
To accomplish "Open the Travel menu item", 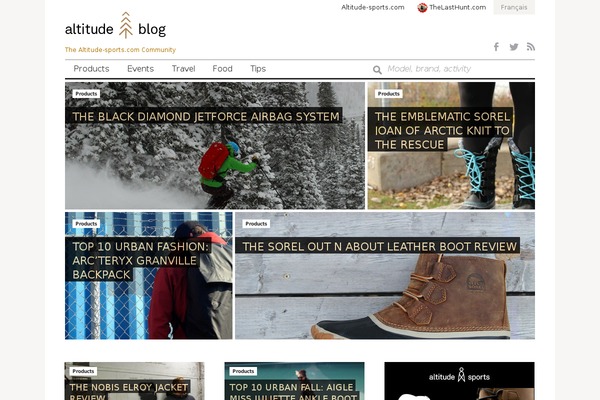I will click(x=183, y=69).
